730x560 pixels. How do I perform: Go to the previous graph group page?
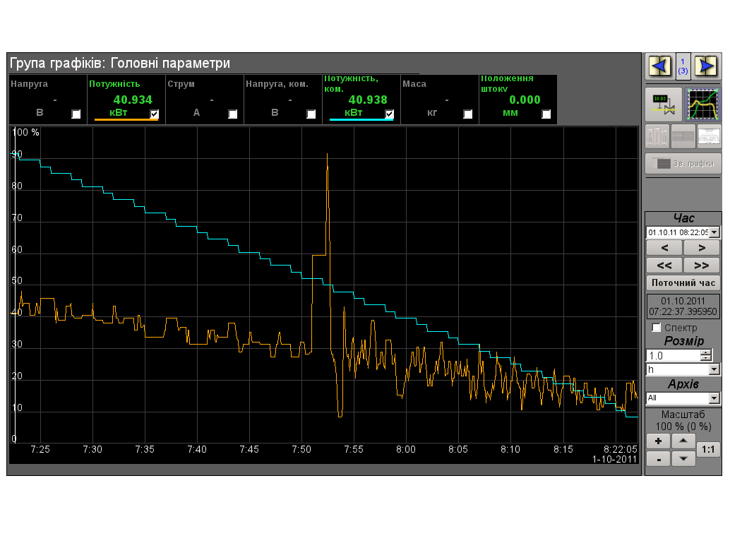pos(659,66)
